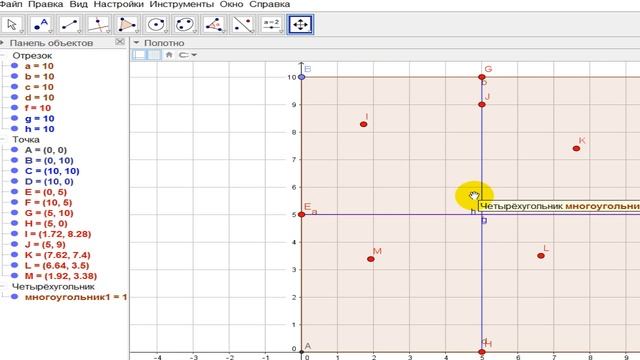Viewport: 640px width, 360px height.
Task: Click red point J on the canvas
Action: [482, 104]
